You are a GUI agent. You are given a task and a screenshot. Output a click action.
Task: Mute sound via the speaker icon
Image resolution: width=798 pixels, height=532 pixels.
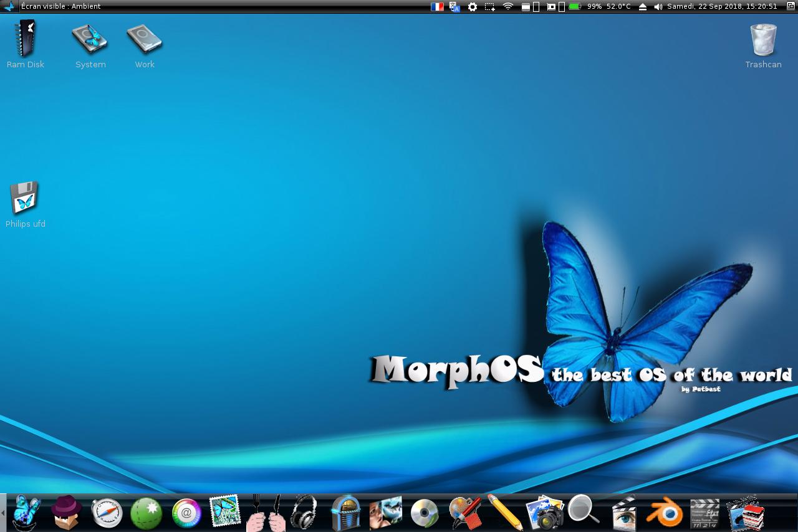click(x=658, y=6)
